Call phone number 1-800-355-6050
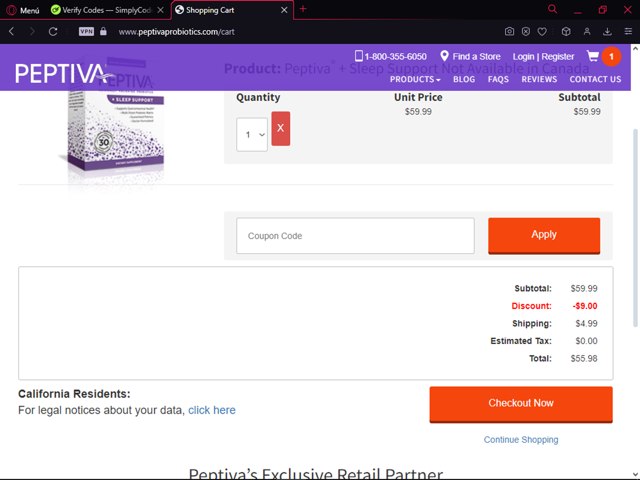The image size is (640, 480). 395,57
